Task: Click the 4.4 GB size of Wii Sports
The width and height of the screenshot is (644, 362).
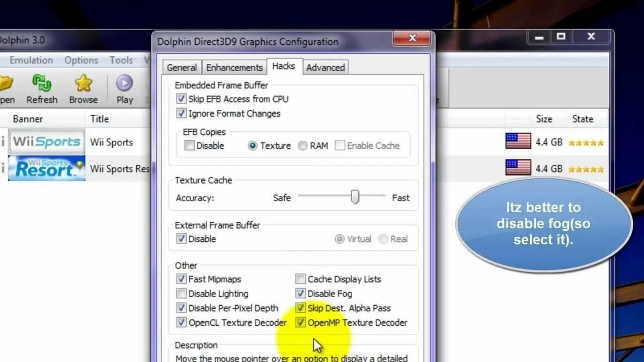Action: (549, 142)
